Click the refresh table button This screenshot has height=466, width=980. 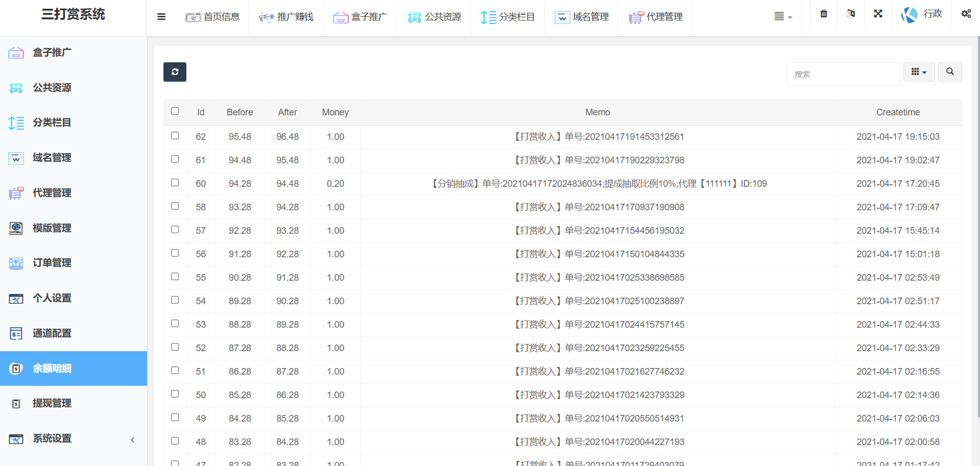click(x=175, y=72)
